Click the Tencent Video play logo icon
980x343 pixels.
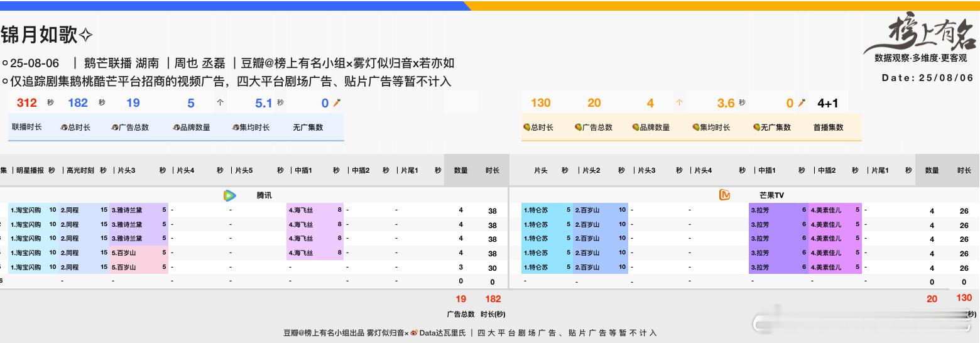tap(229, 195)
